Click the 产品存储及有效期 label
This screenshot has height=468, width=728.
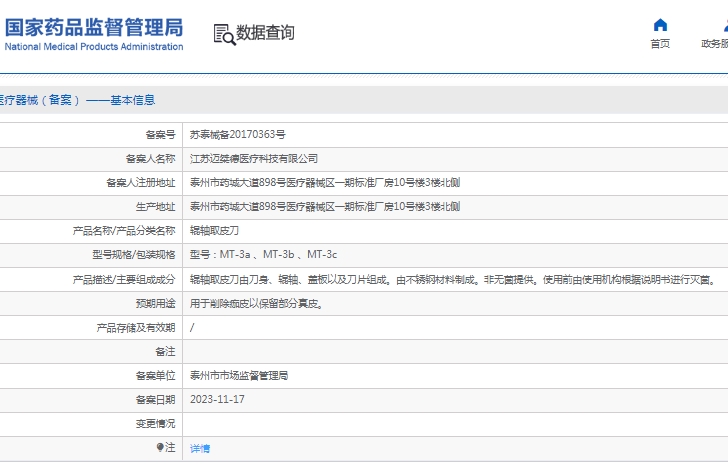tap(136, 328)
